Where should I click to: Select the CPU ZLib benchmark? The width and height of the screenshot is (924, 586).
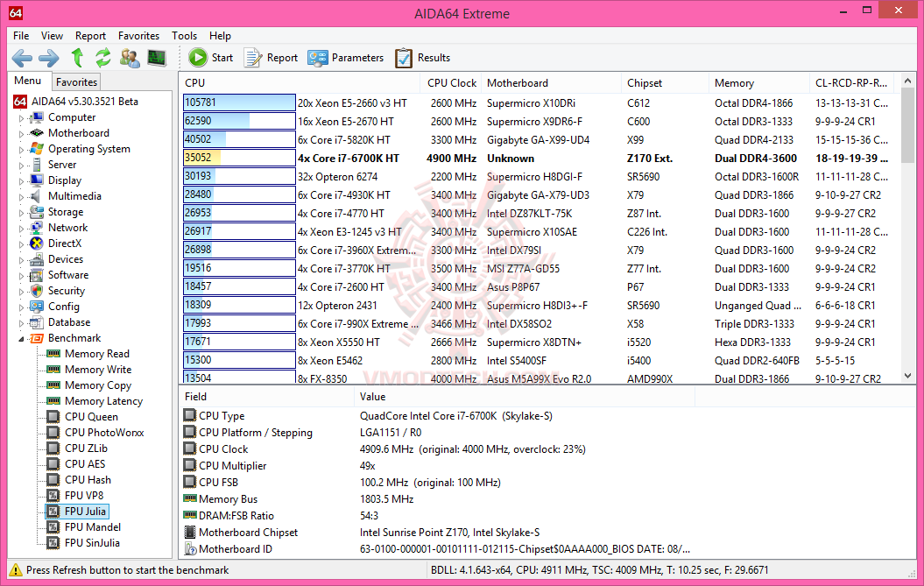(86, 448)
